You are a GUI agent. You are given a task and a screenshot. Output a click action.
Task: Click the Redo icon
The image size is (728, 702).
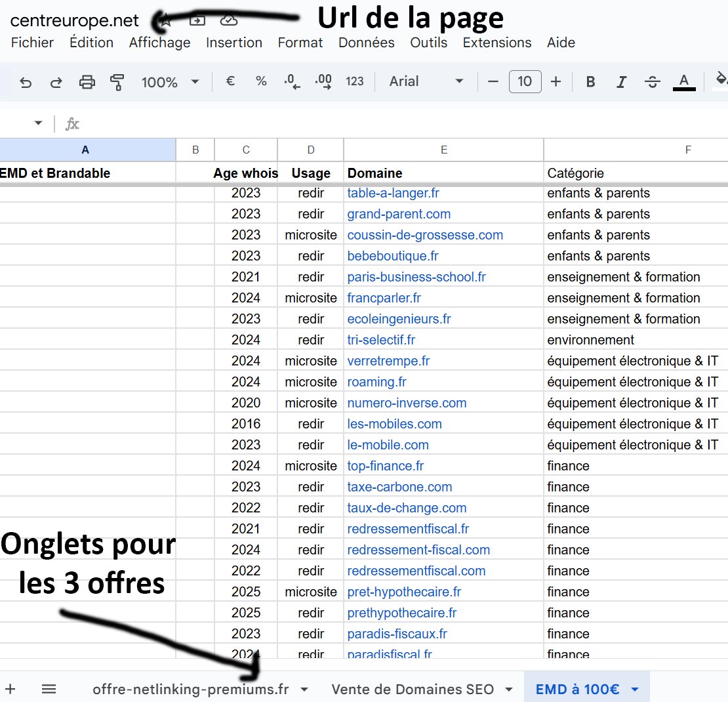pos(56,83)
